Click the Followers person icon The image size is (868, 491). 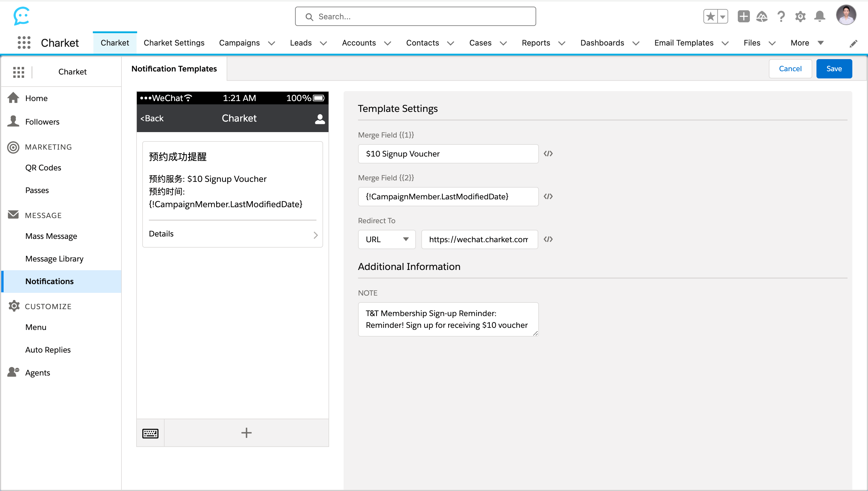[14, 121]
